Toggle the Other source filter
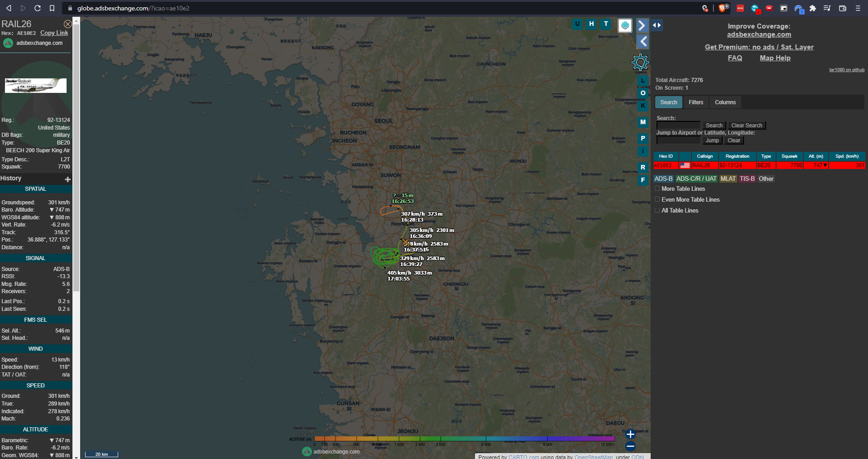 tap(766, 179)
